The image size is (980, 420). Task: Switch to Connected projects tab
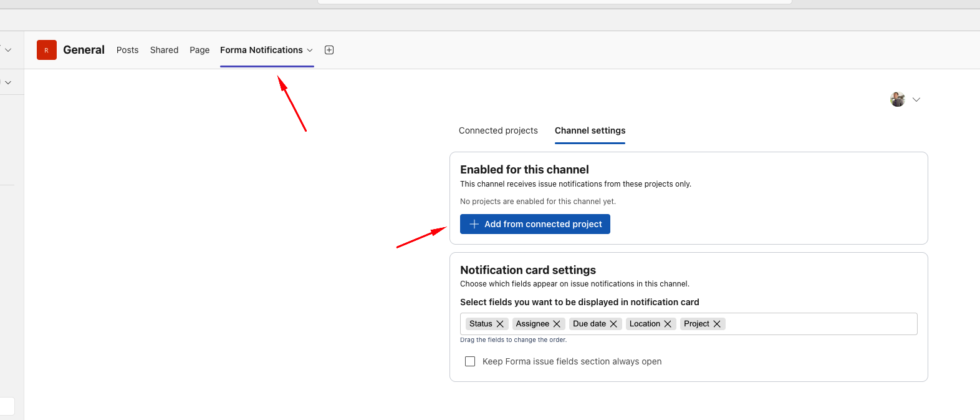click(x=498, y=130)
